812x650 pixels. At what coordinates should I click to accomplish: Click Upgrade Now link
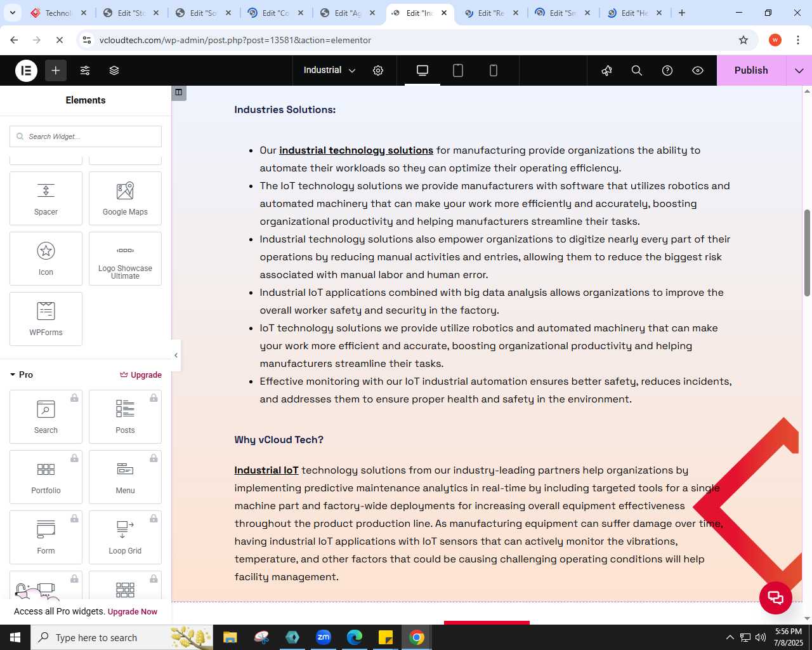pyautogui.click(x=133, y=612)
